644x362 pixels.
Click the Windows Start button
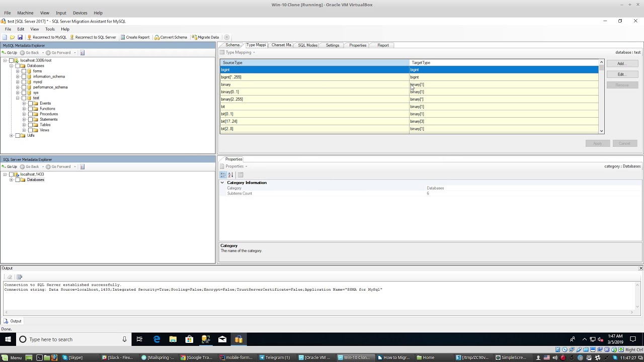click(8, 339)
